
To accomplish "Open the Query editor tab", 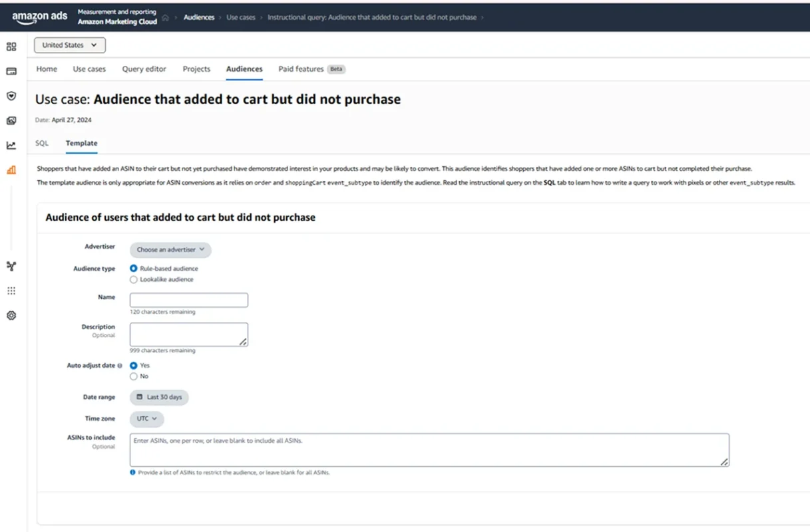I will coord(144,68).
